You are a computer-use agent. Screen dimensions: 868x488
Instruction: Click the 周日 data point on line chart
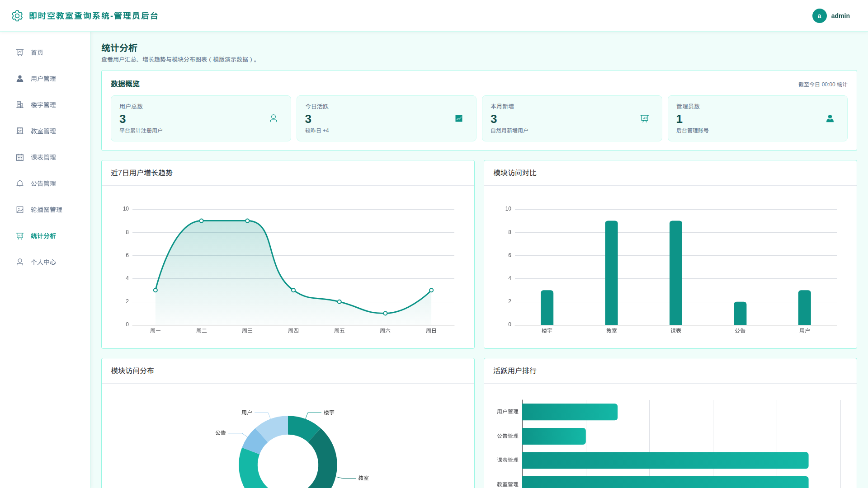431,290
